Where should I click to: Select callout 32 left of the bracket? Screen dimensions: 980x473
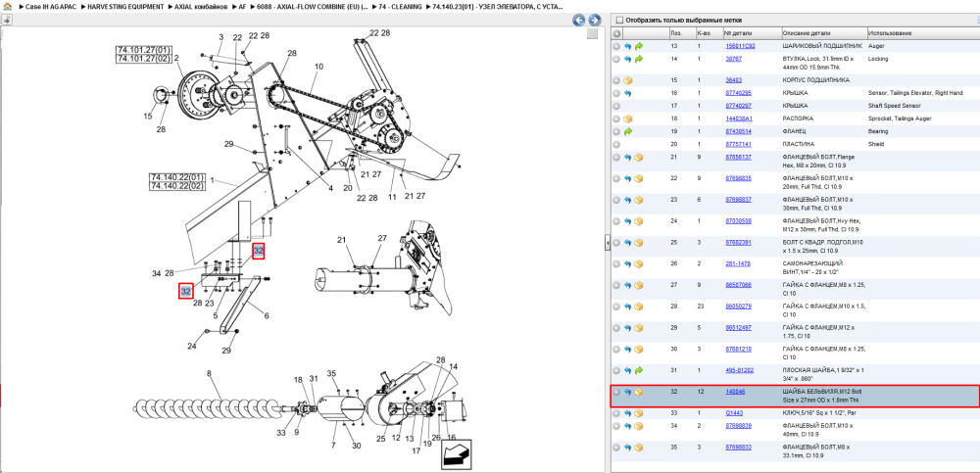tap(185, 291)
